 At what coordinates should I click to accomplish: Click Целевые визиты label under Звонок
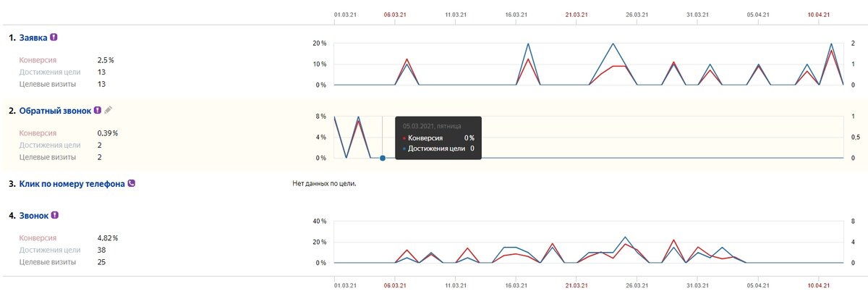[47, 262]
